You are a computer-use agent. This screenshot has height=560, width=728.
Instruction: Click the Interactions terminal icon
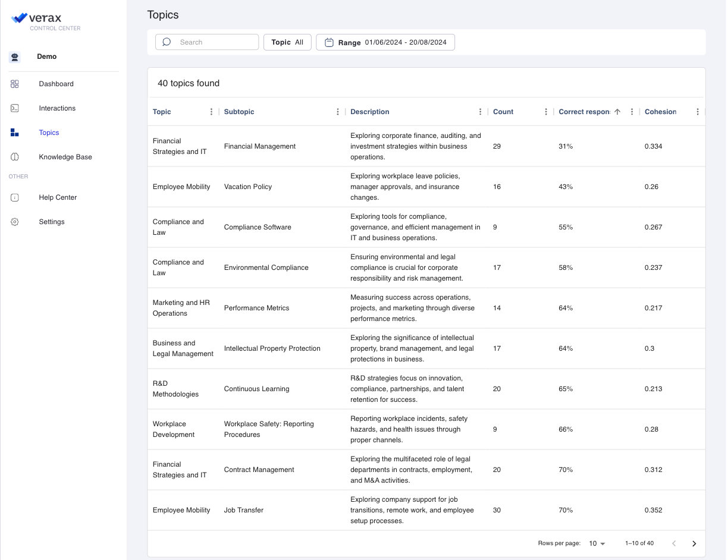[15, 108]
